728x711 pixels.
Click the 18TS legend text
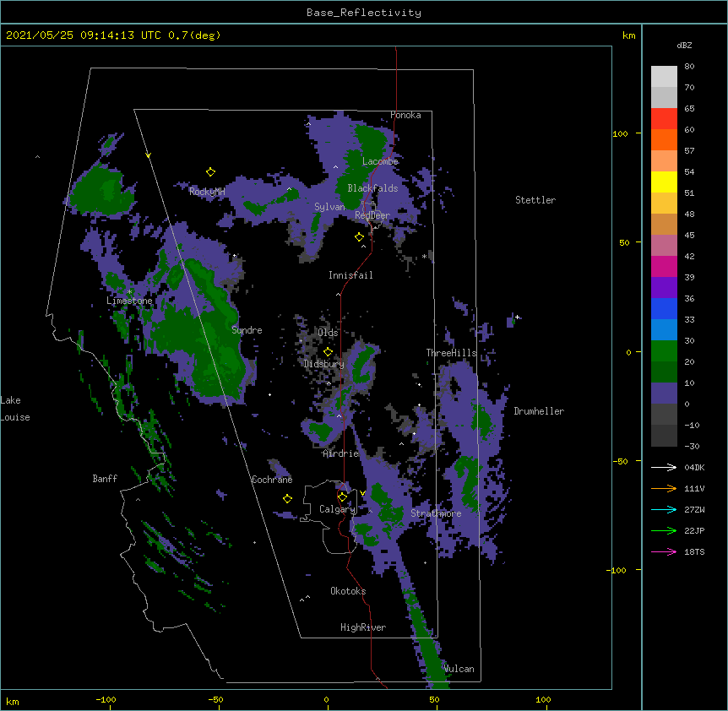[694, 551]
